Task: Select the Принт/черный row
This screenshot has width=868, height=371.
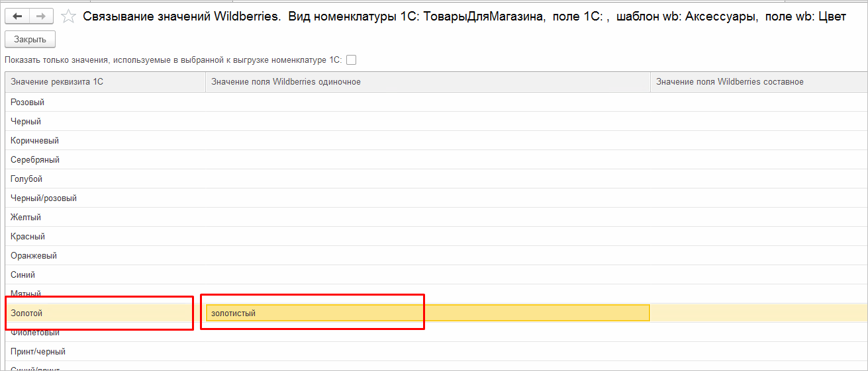Action: pyautogui.click(x=437, y=352)
